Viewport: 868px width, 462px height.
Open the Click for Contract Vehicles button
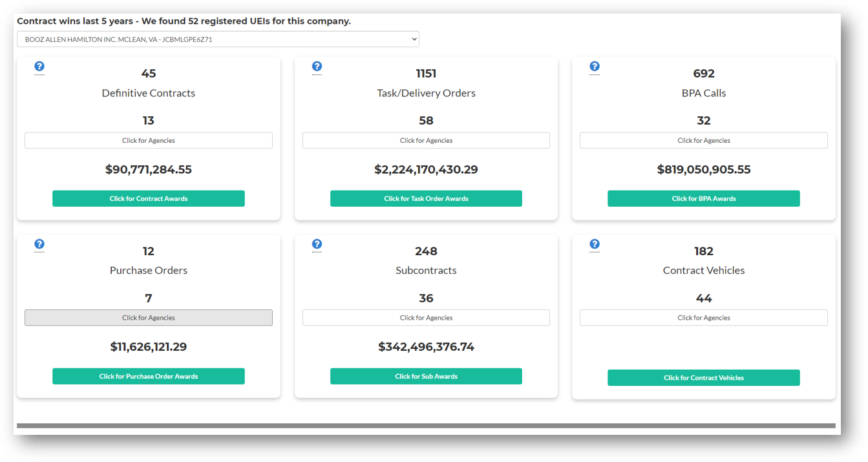pyautogui.click(x=703, y=377)
